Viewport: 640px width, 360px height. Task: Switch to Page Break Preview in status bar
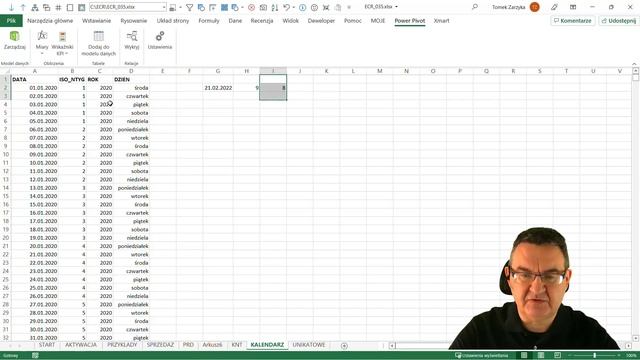pyautogui.click(x=558, y=356)
